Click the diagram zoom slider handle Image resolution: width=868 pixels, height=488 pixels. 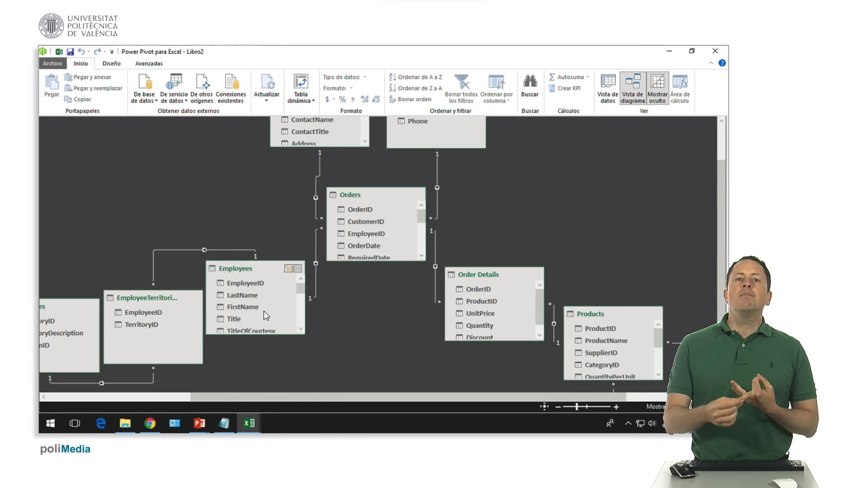coord(577,407)
